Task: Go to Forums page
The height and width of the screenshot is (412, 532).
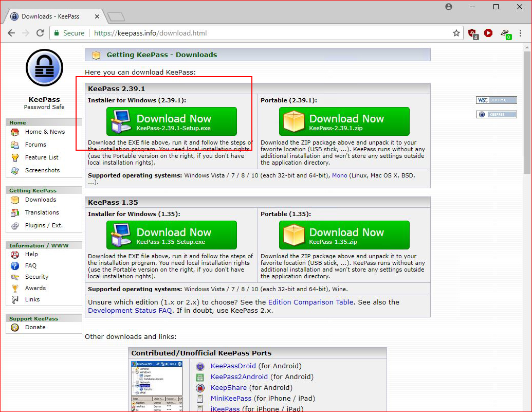Action: (x=35, y=145)
